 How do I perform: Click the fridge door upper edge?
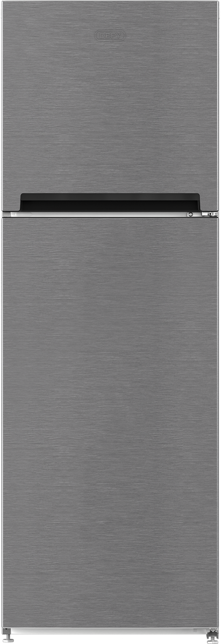(111, 219)
